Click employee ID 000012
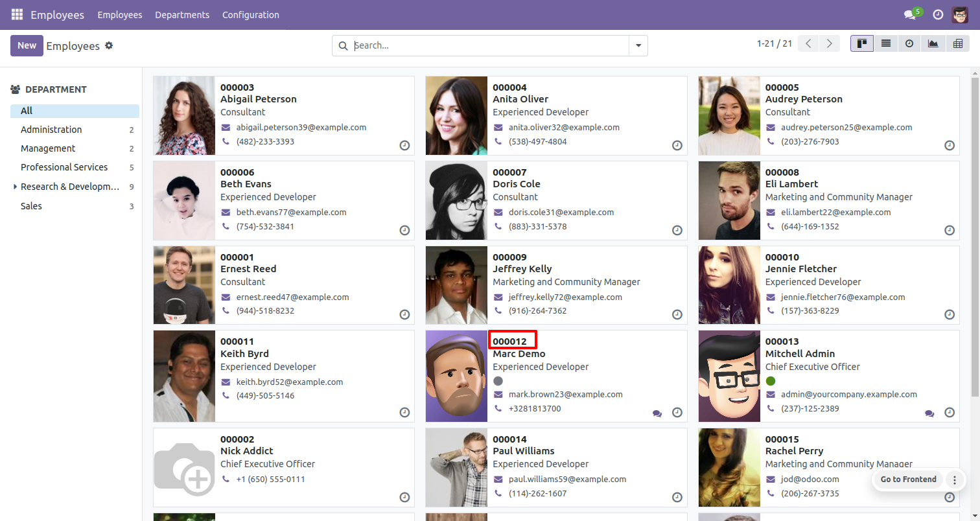980x521 pixels. (510, 342)
